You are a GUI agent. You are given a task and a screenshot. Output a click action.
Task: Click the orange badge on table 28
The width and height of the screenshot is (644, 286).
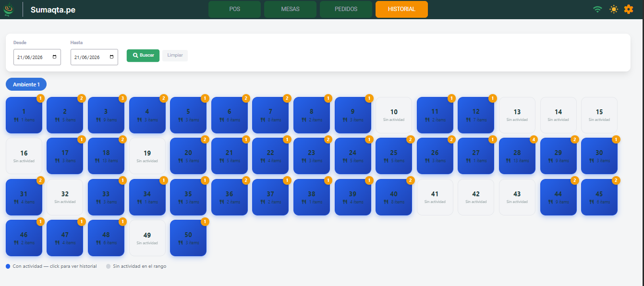point(534,139)
